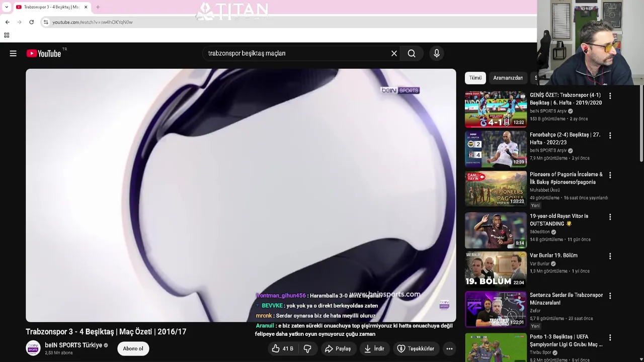Open title Pioneers of Pagonia İnceleme

point(566,178)
